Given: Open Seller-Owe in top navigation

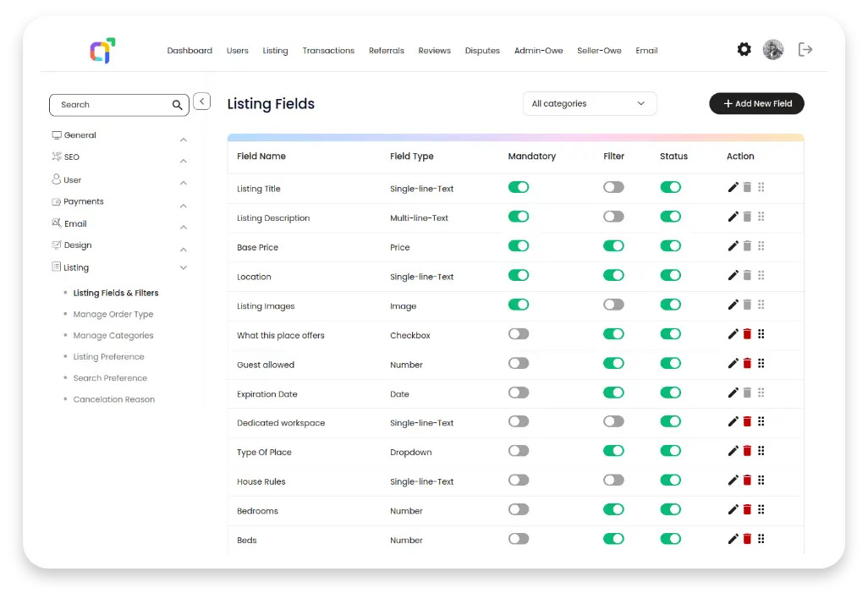Looking at the screenshot, I should (x=599, y=51).
